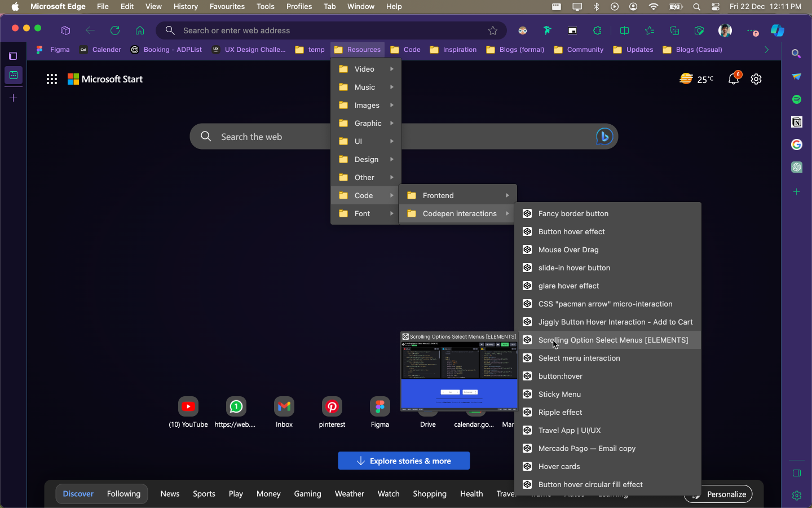Open the Gmail Inbox quick link
Screen dimensions: 812x508
coord(284,413)
